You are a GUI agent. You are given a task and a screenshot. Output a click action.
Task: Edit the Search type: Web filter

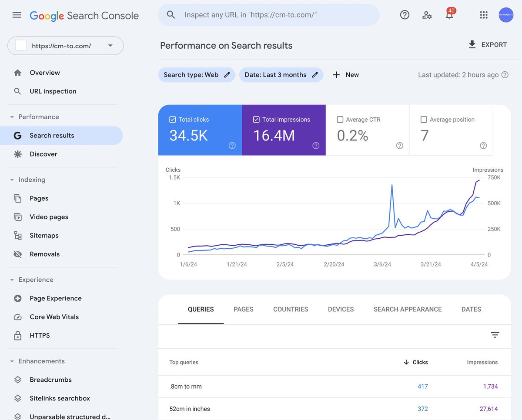[x=197, y=75]
